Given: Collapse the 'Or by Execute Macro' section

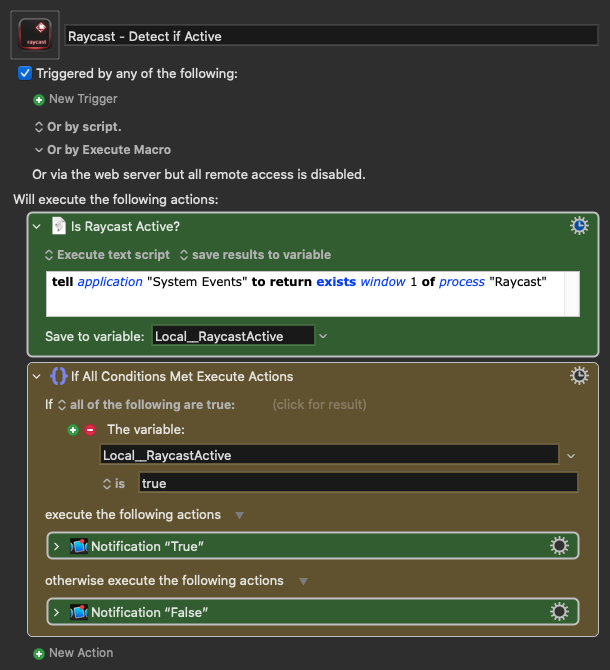Looking at the screenshot, I should (x=39, y=150).
